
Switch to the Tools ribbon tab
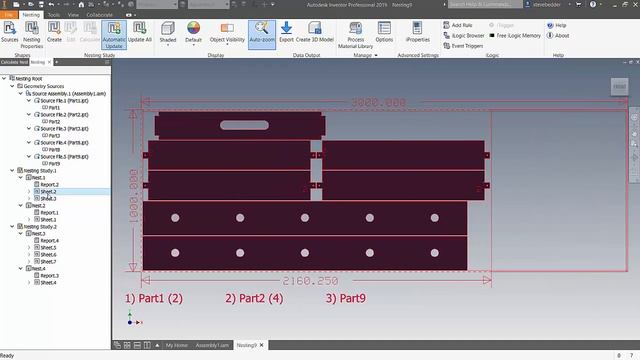(x=53, y=15)
